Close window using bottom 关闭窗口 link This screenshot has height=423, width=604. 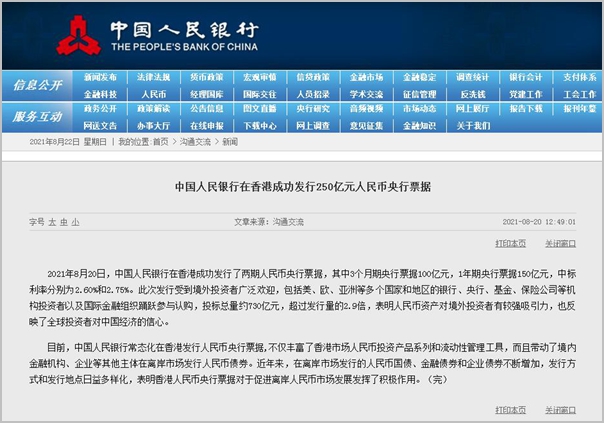[560, 409]
